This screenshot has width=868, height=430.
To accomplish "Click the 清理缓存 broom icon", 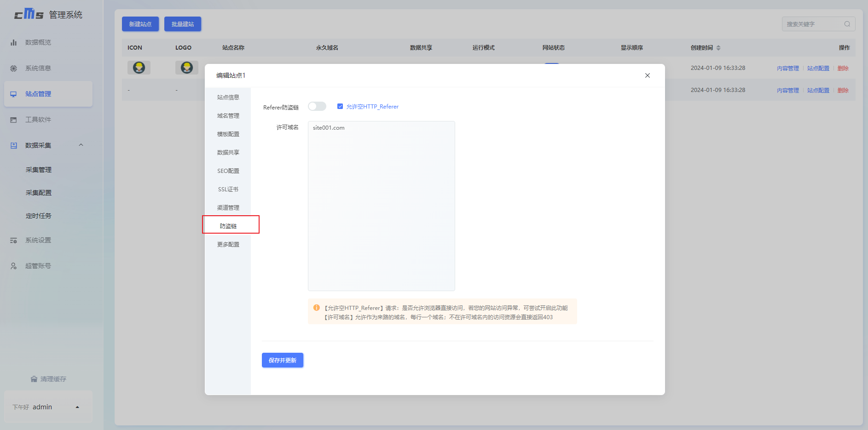I will click(x=34, y=379).
